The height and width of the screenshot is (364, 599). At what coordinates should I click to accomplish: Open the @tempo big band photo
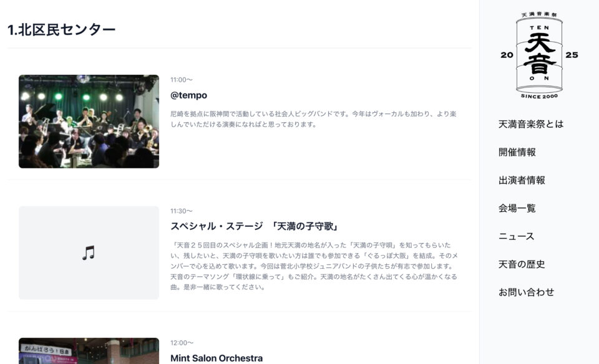(x=89, y=122)
